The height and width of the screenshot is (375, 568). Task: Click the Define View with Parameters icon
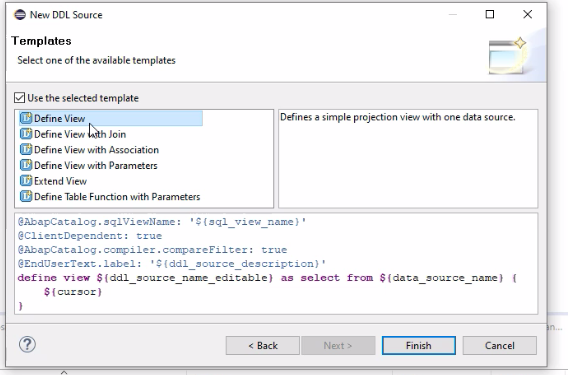pyautogui.click(x=26, y=165)
